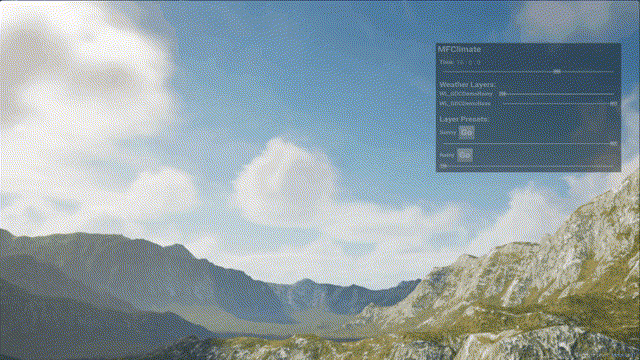Click the Go button beside the Sunny preset
The height and width of the screenshot is (360, 640).
click(x=467, y=132)
